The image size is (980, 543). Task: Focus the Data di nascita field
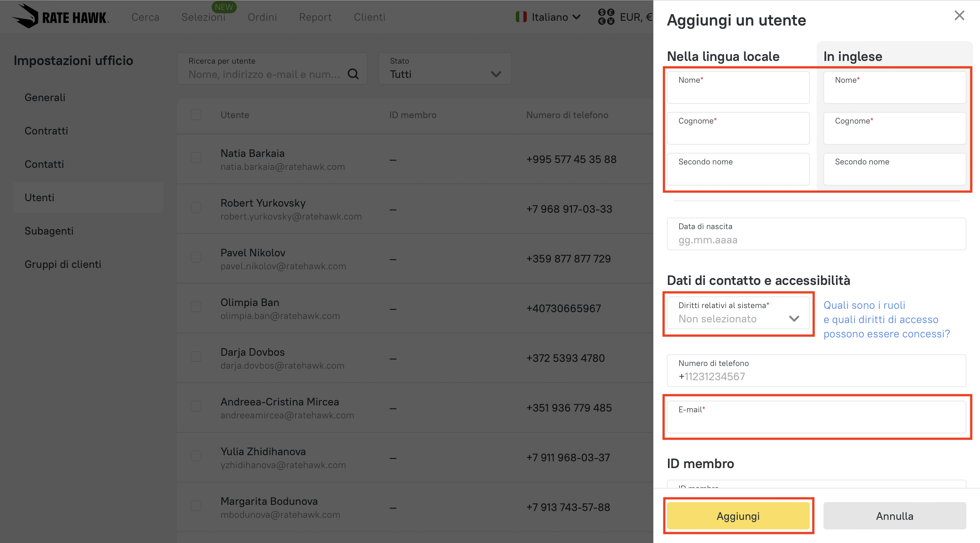pyautogui.click(x=816, y=235)
